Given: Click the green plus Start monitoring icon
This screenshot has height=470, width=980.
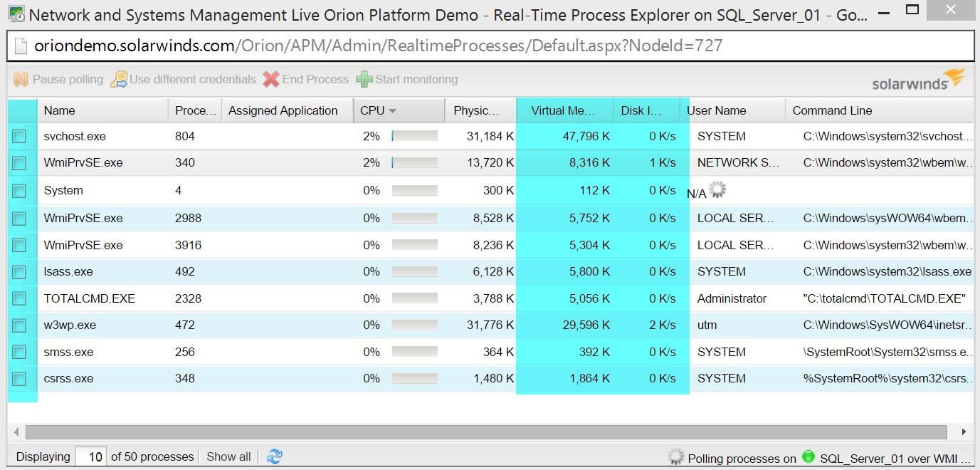Looking at the screenshot, I should [364, 79].
